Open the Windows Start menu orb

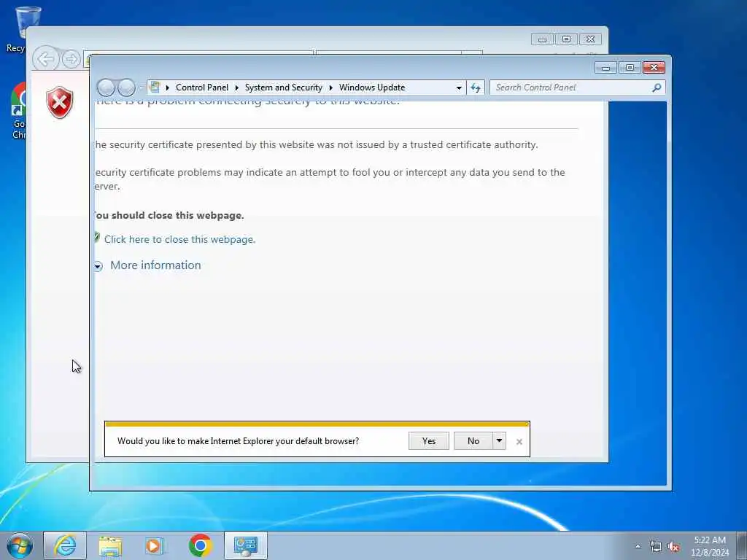[x=20, y=545]
